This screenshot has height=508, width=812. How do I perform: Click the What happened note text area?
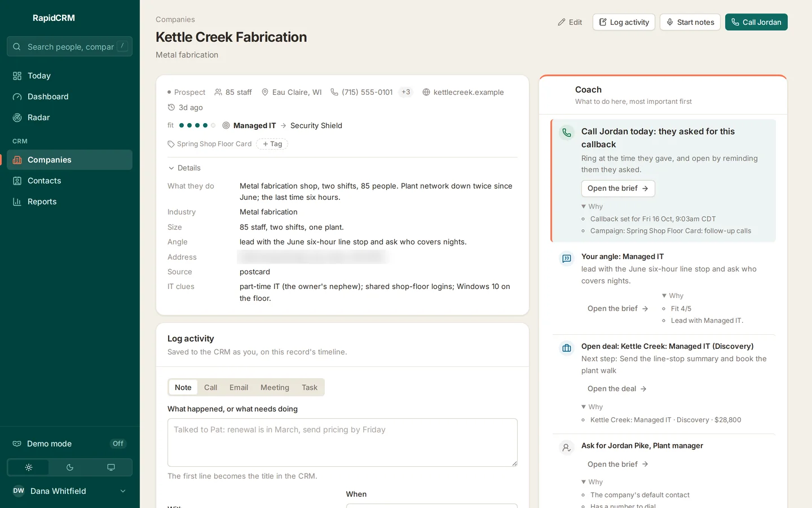click(x=342, y=443)
